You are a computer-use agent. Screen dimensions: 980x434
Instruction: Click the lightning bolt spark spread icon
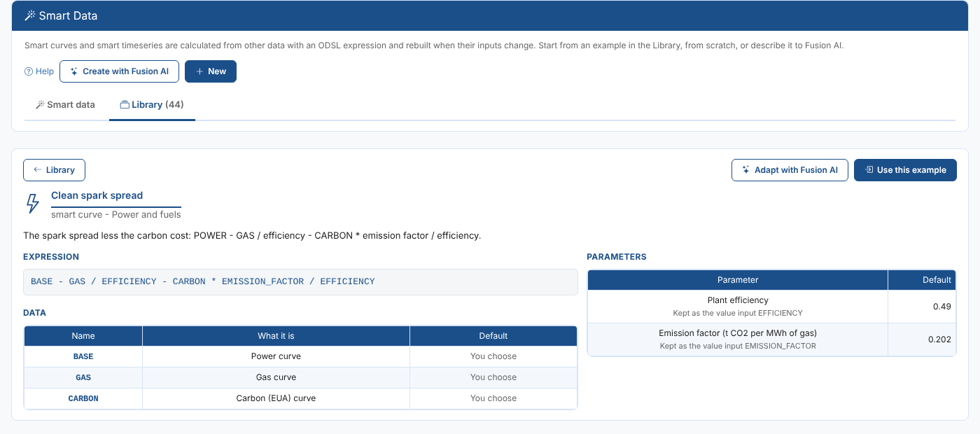(32, 203)
